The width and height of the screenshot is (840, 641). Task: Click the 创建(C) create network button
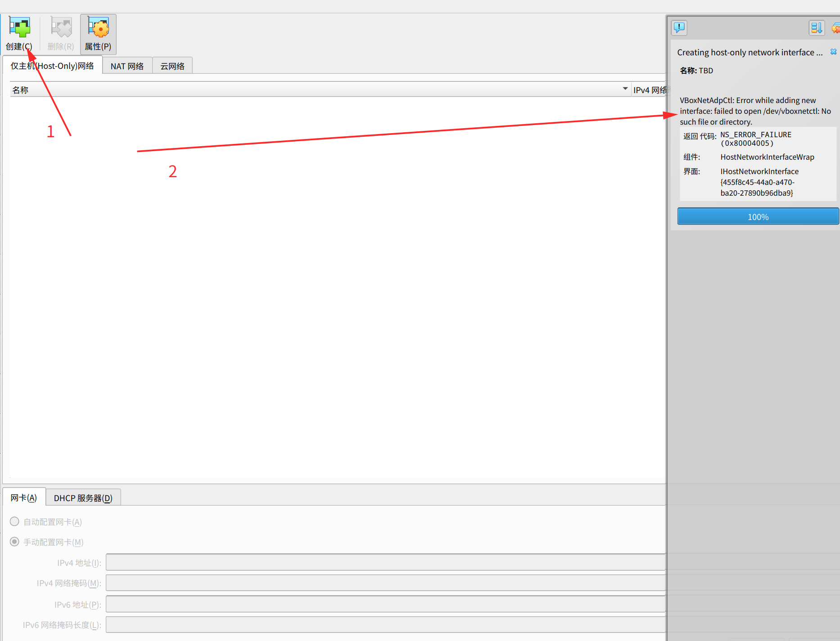click(19, 34)
